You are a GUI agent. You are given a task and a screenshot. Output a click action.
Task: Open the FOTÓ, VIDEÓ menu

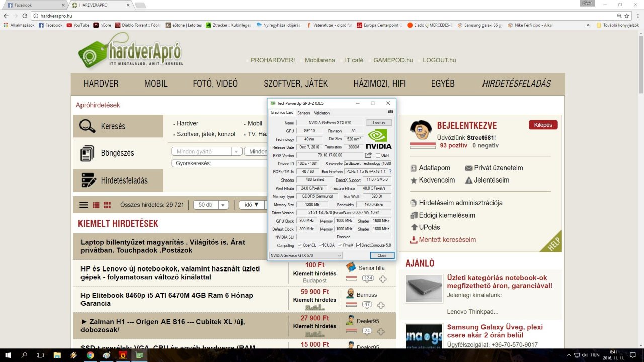pyautogui.click(x=215, y=84)
